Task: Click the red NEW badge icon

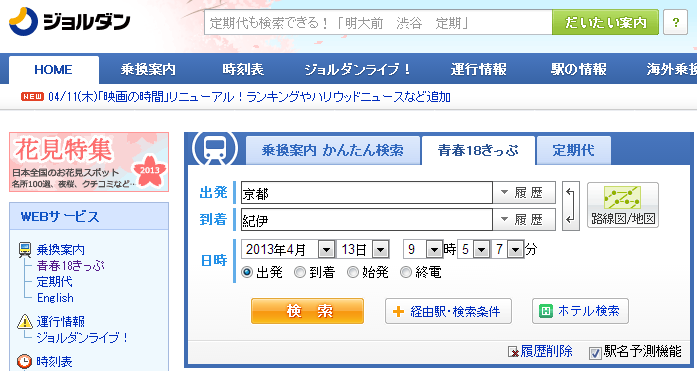Action: click(32, 96)
